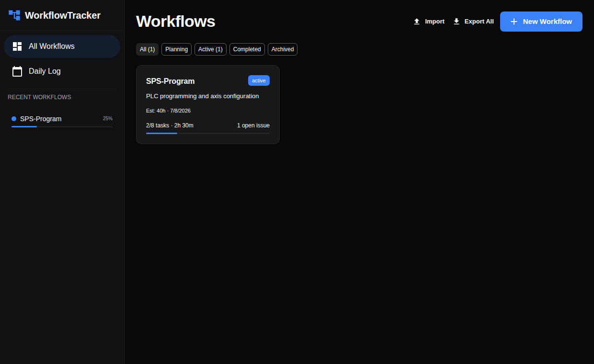Click the SPS-Program card title
The image size is (594, 364).
click(x=170, y=81)
